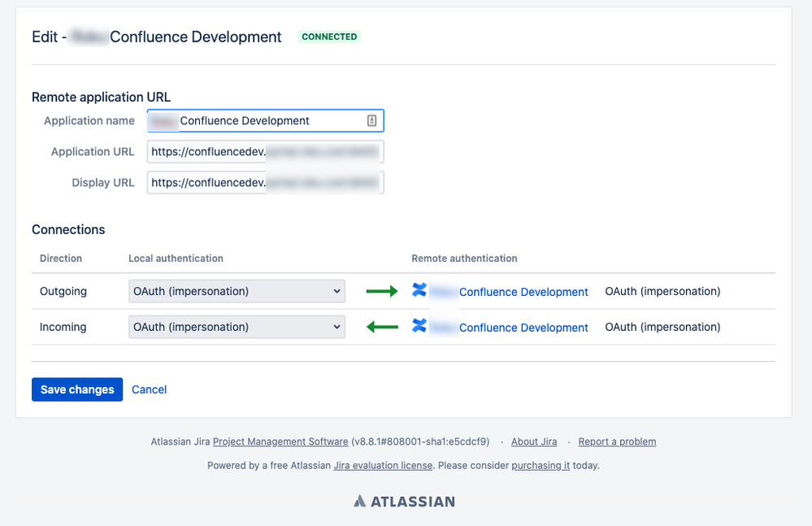Image resolution: width=812 pixels, height=526 pixels.
Task: Click the Confluence icon in the Outgoing row
Action: pos(419,290)
